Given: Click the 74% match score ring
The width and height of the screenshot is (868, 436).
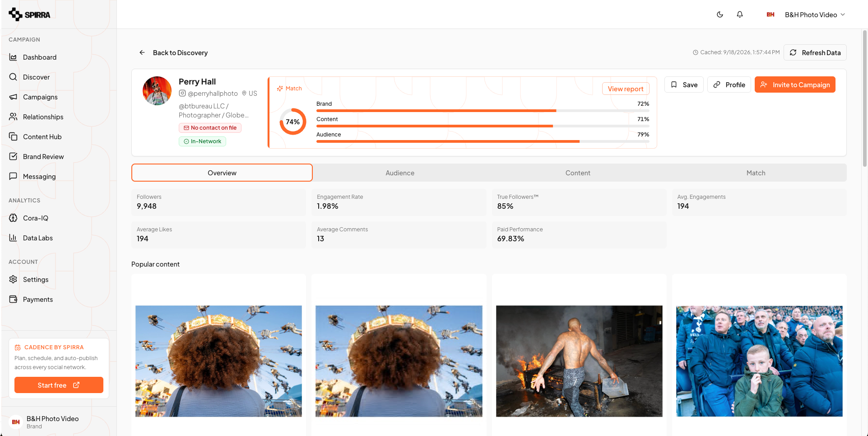Looking at the screenshot, I should coord(293,122).
